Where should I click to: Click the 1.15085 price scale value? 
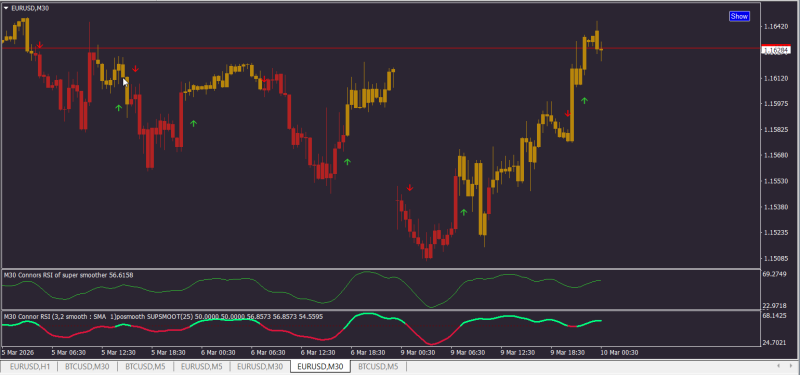click(777, 259)
